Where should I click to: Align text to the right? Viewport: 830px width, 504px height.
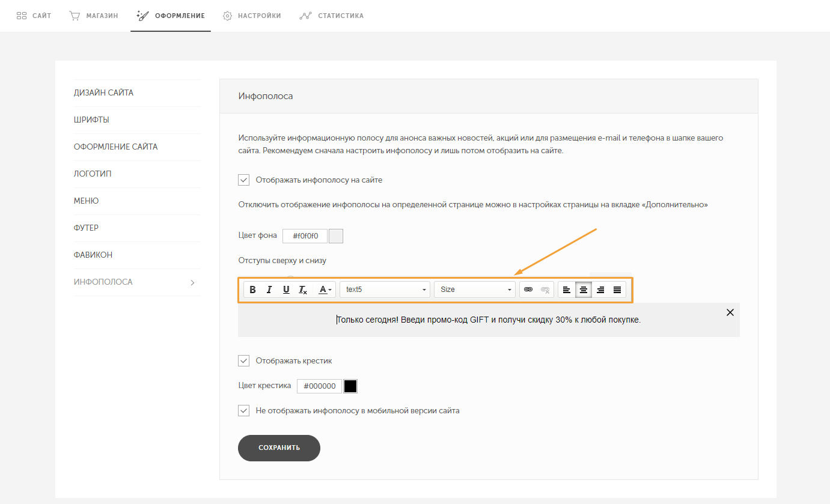pyautogui.click(x=600, y=290)
